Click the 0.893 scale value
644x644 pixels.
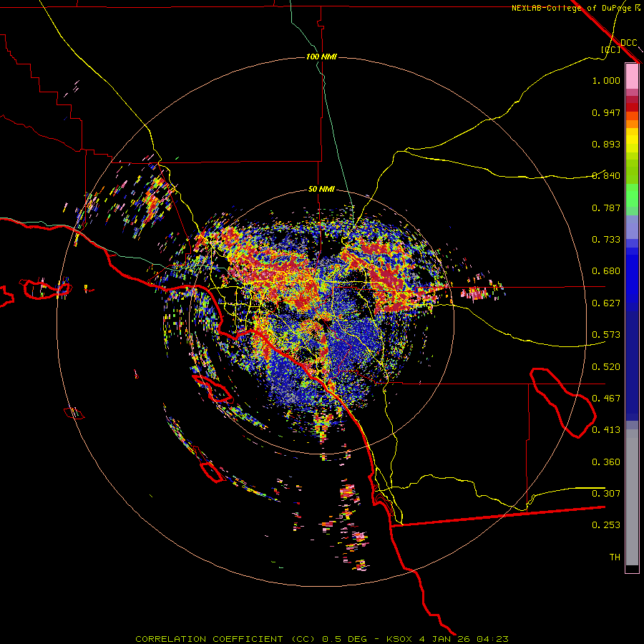click(x=606, y=144)
